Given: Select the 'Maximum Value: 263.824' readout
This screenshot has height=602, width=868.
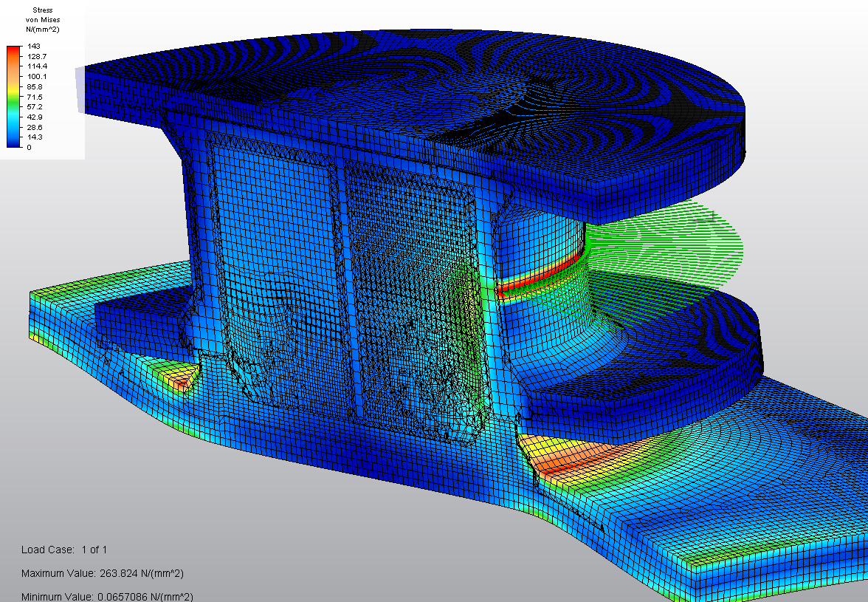Looking at the screenshot, I should (x=102, y=573).
